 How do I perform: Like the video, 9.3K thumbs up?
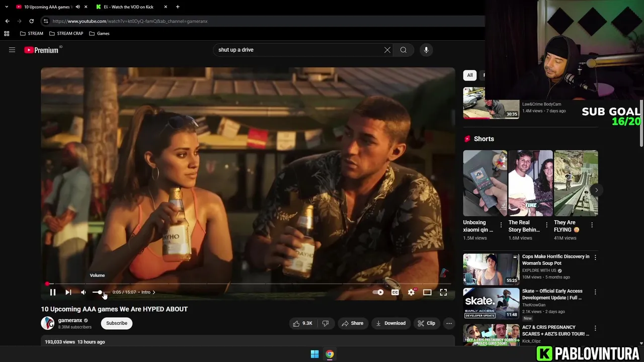coord(302,323)
